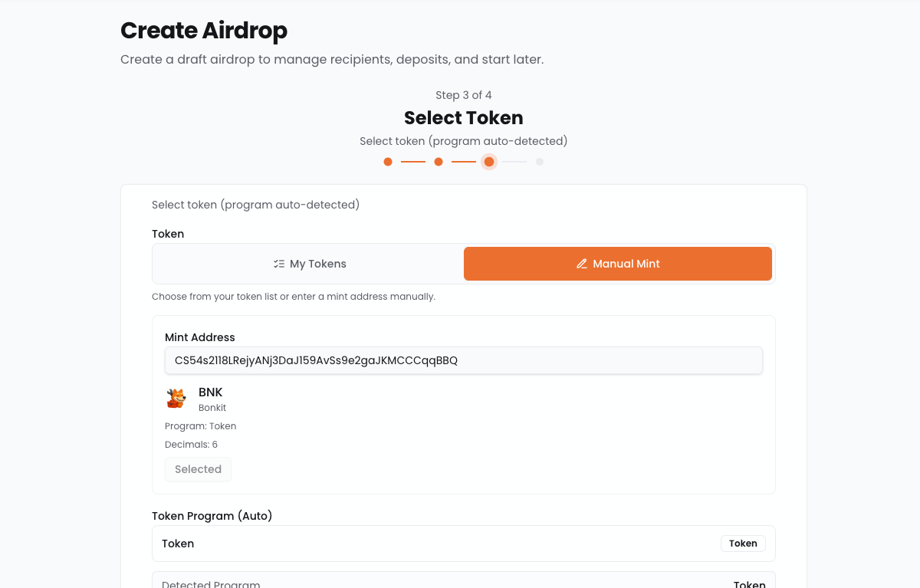
Task: Click the 'Program: Token' detail line
Action: [x=201, y=426]
